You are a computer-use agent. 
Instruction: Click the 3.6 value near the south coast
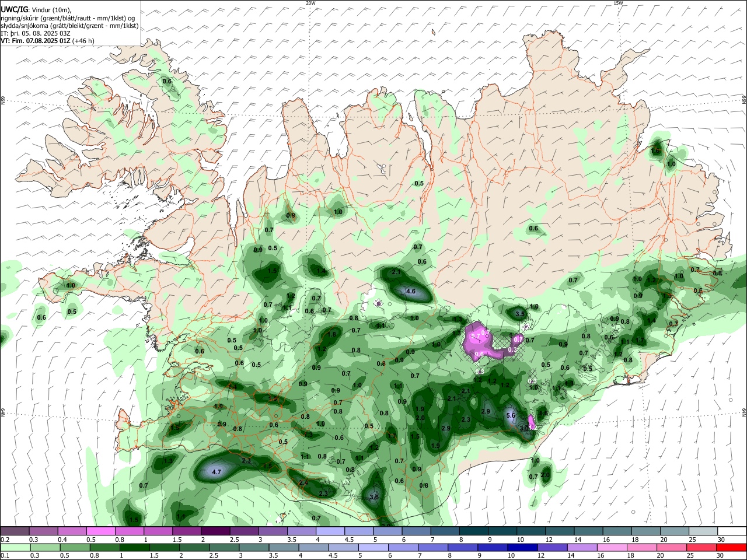[374, 497]
